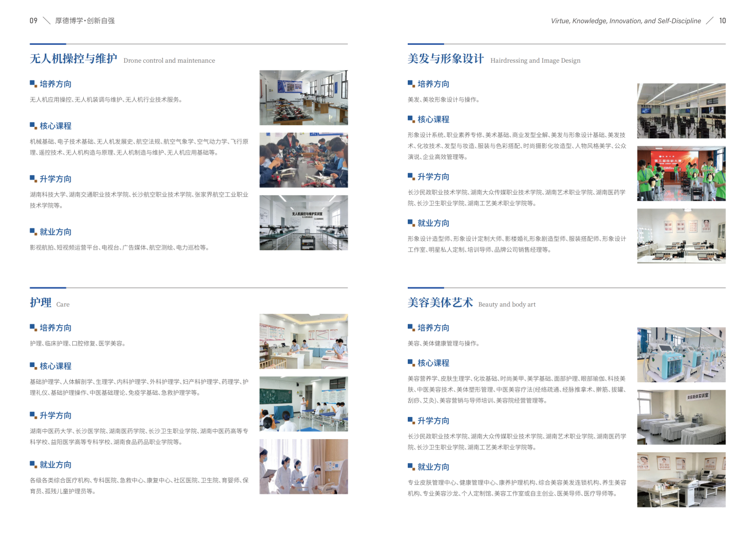
Task: Click line 美容、美体健康管理与操作
Action: click(444, 343)
